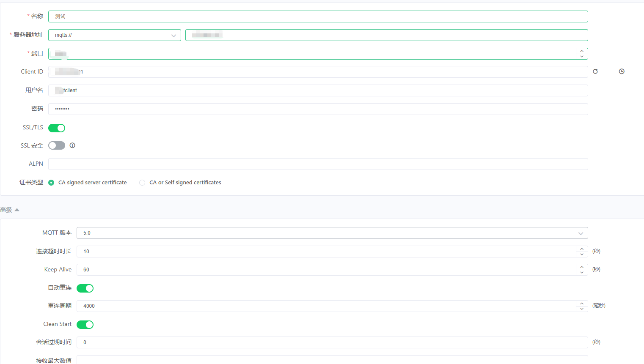Open the MQTT 版本 version dropdown
This screenshot has height=364, width=644.
point(332,233)
